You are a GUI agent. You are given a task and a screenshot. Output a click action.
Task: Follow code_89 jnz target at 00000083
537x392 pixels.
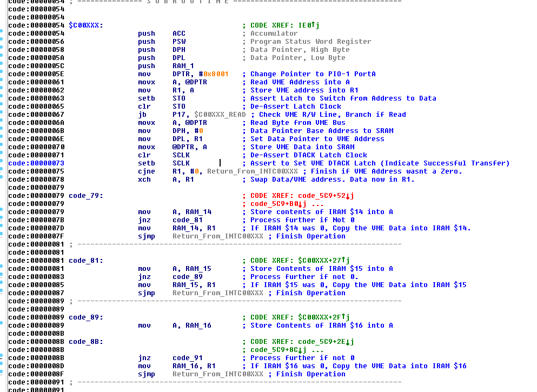coord(188,277)
